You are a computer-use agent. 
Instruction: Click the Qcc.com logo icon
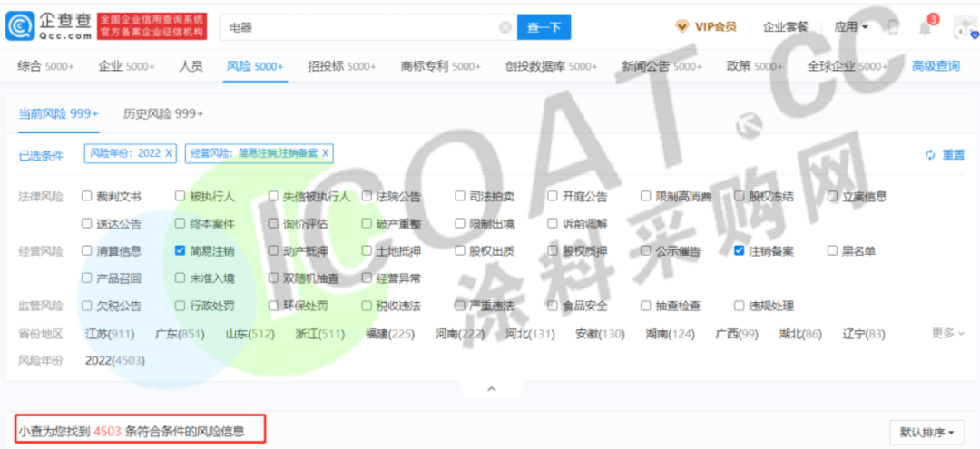point(21,27)
